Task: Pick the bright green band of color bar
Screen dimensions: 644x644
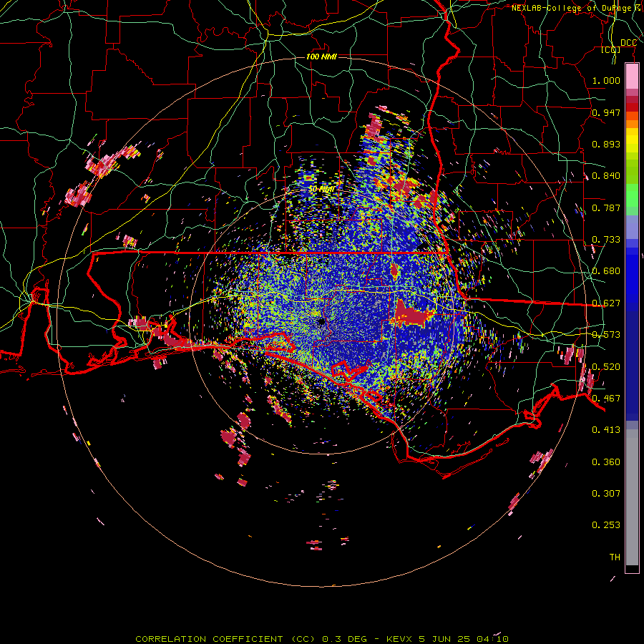Action: pyautogui.click(x=632, y=195)
